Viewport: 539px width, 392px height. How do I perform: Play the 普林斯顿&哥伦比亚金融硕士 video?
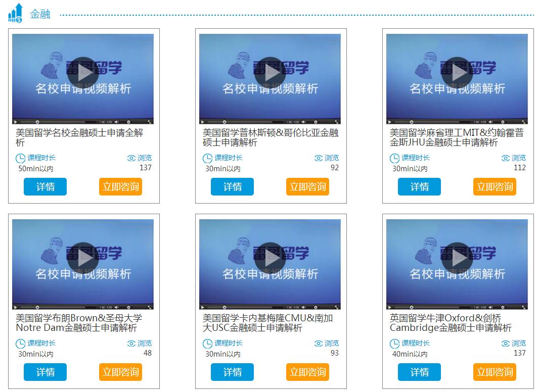coord(270,73)
